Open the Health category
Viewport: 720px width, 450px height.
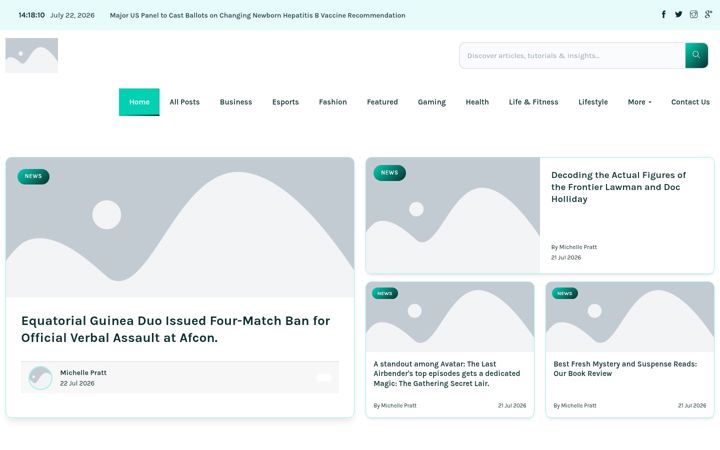tap(477, 102)
